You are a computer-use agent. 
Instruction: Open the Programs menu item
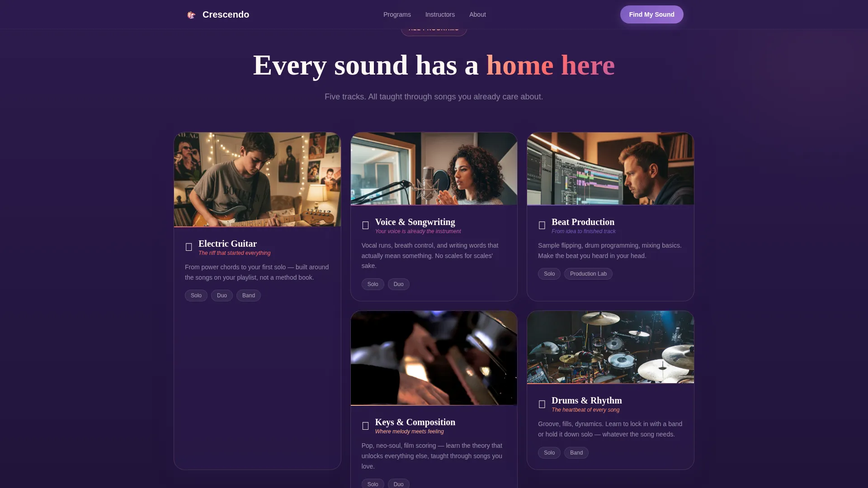[x=397, y=14]
